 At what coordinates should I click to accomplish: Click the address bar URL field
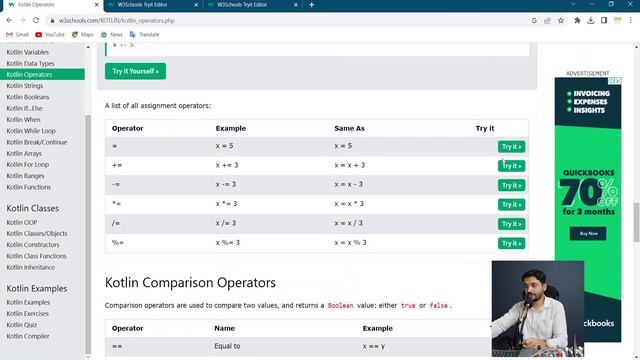point(286,20)
